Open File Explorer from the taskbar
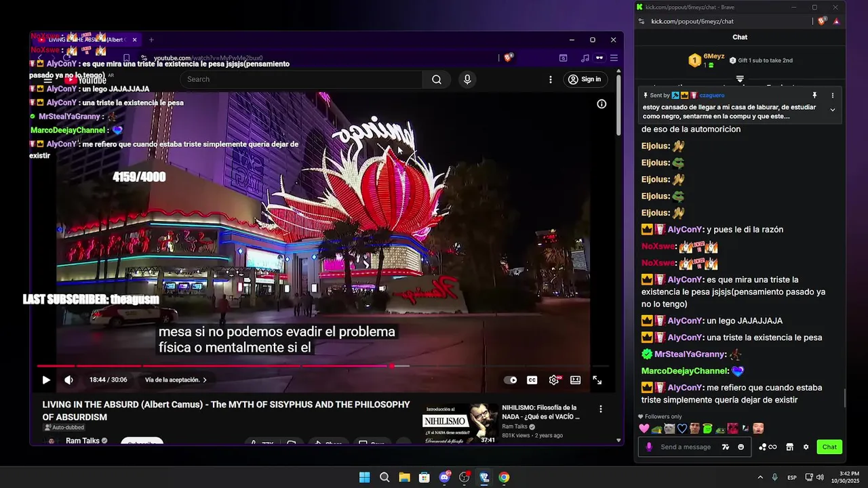Viewport: 868px width, 488px height. tap(404, 477)
